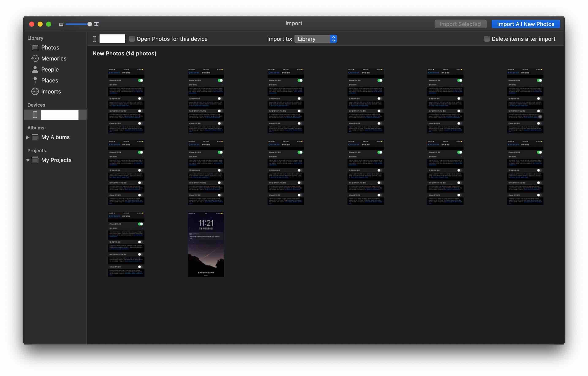Click the large thumbnail size icon
This screenshot has height=376, width=588.
click(97, 24)
